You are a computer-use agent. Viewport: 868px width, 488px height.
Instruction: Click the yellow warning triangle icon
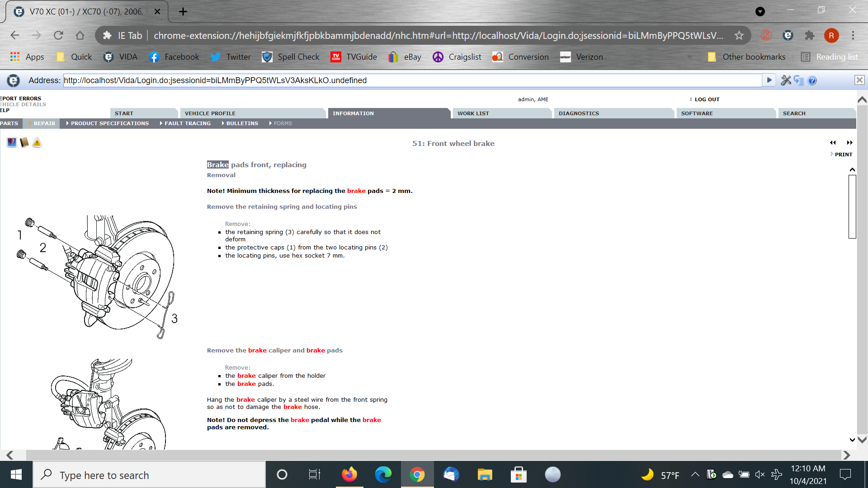coord(37,143)
